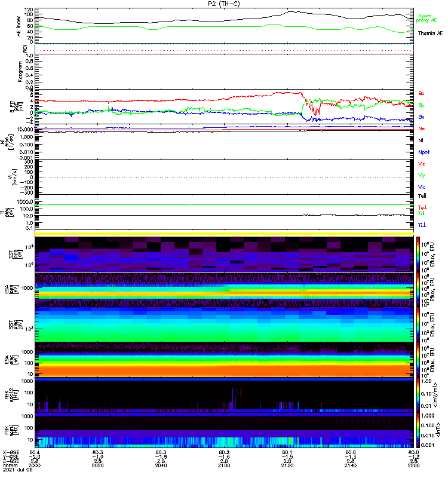This screenshot has height=478, width=448.
Task: Click the blue Bx legend label
Action: pyautogui.click(x=421, y=117)
